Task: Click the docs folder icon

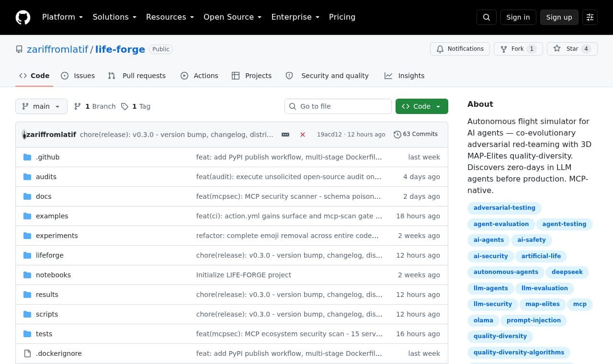Action: (x=27, y=196)
